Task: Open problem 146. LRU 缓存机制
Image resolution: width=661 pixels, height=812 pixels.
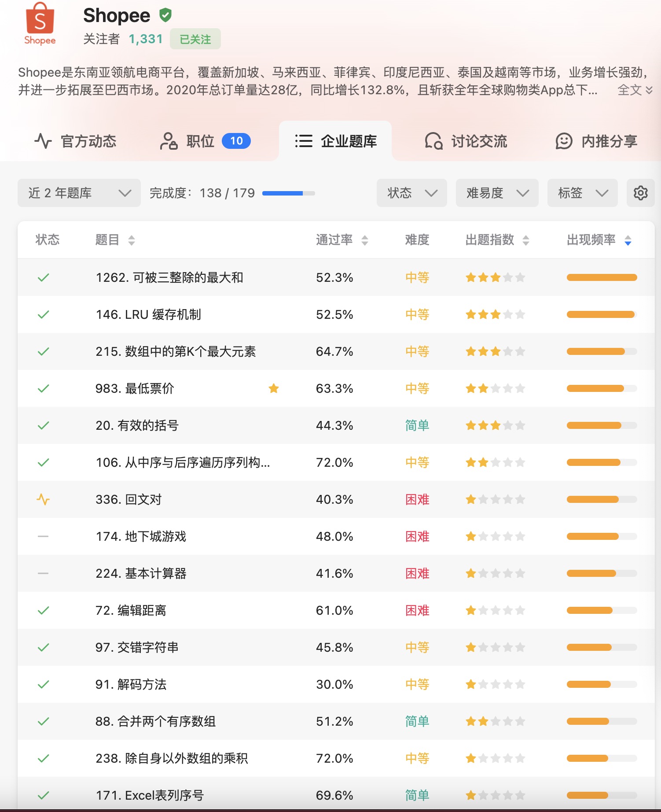Action: point(148,314)
